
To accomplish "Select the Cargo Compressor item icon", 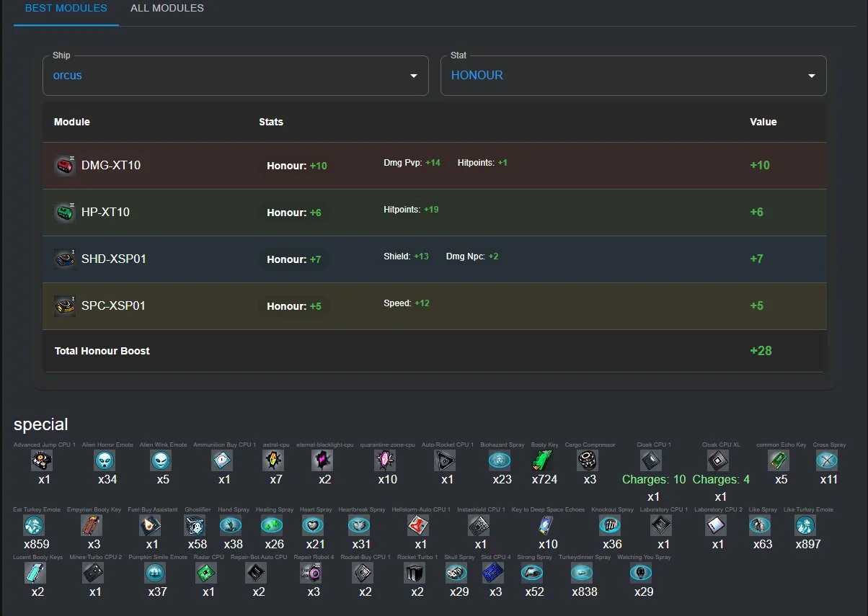I will (588, 461).
